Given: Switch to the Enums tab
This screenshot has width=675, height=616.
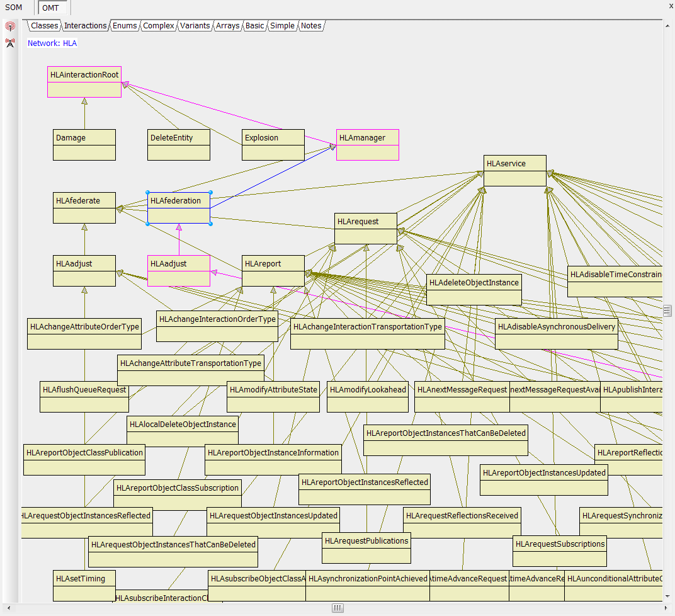Looking at the screenshot, I should coord(124,26).
